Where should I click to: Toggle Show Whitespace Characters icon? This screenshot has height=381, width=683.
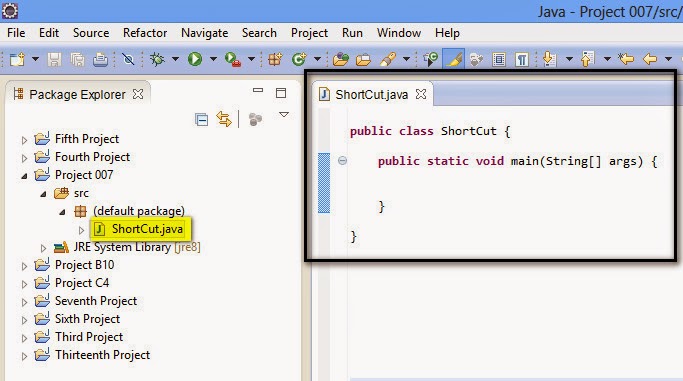(521, 59)
